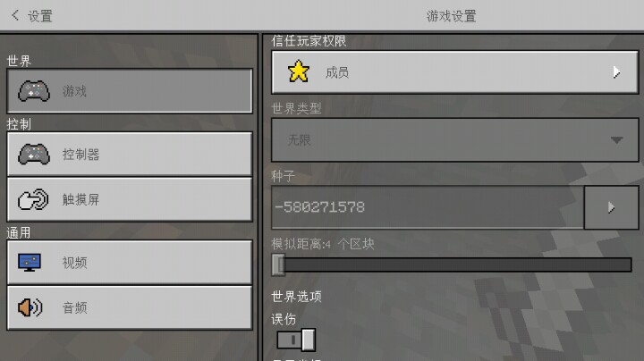Viewport: 644px width, 361px height.
Task: Click the 模拟距离 slider handle
Action: coord(278,264)
